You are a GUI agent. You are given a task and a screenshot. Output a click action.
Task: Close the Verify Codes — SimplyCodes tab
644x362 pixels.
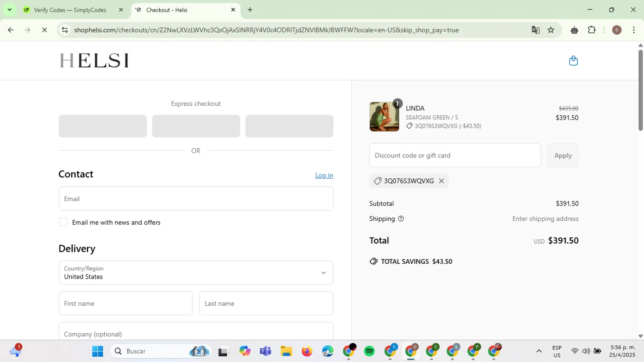[x=121, y=9]
